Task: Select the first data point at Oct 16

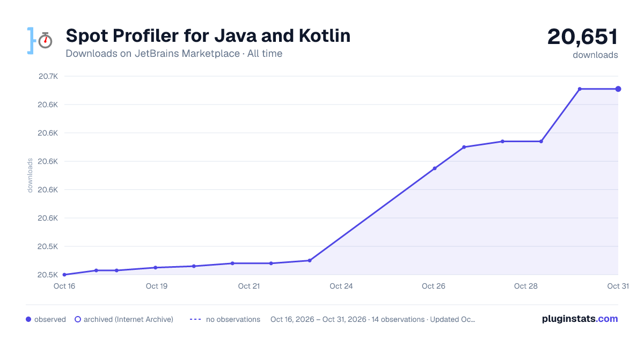Action: click(64, 275)
